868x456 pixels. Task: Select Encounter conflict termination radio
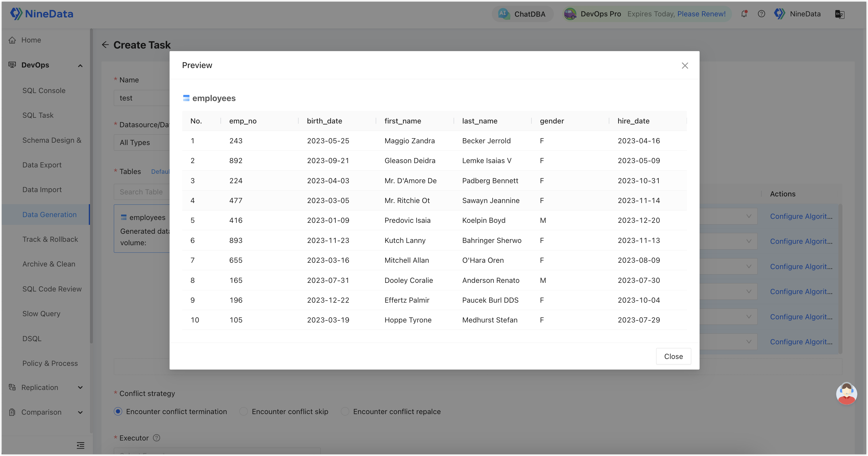coord(118,411)
